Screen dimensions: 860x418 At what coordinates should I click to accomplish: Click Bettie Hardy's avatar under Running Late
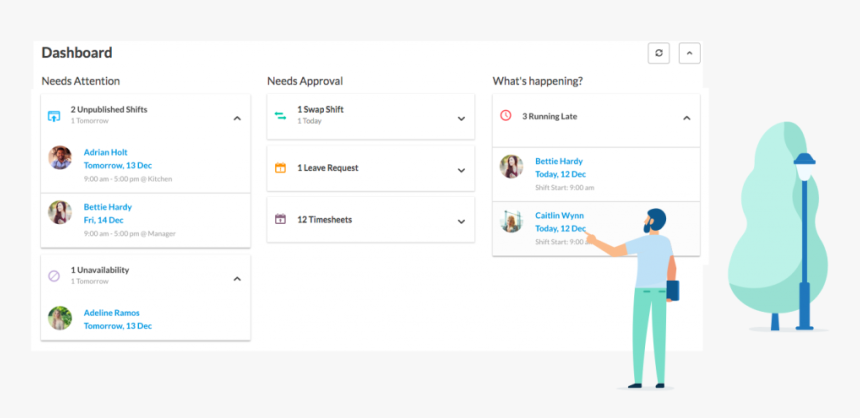click(x=512, y=166)
